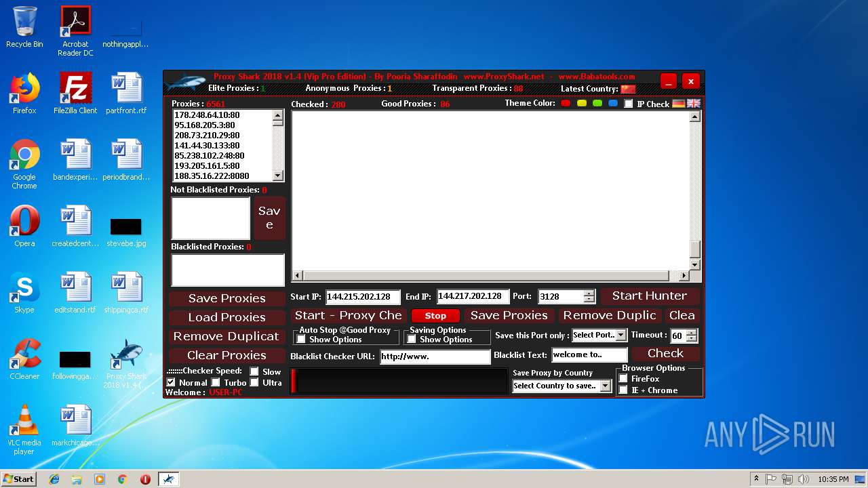
Task: Toggle Auto Stop Show Options checkbox
Action: (301, 340)
